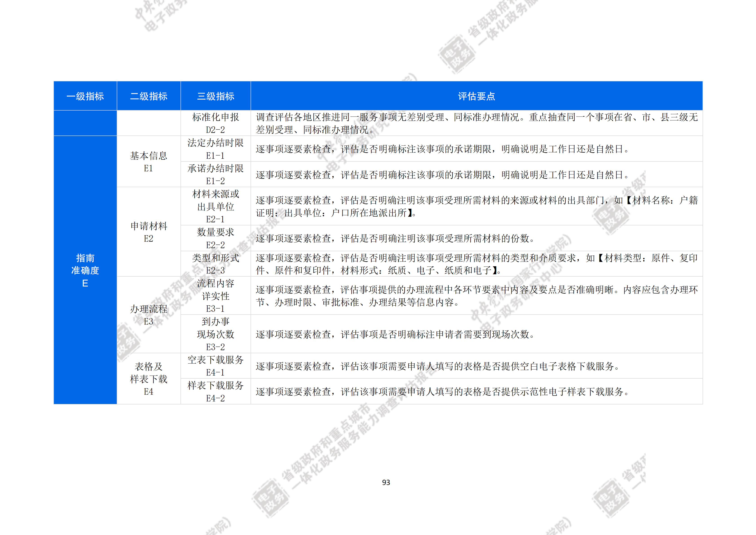The height and width of the screenshot is (535, 756).
Task: Click the 评估要点 column header
Action: coord(476,96)
